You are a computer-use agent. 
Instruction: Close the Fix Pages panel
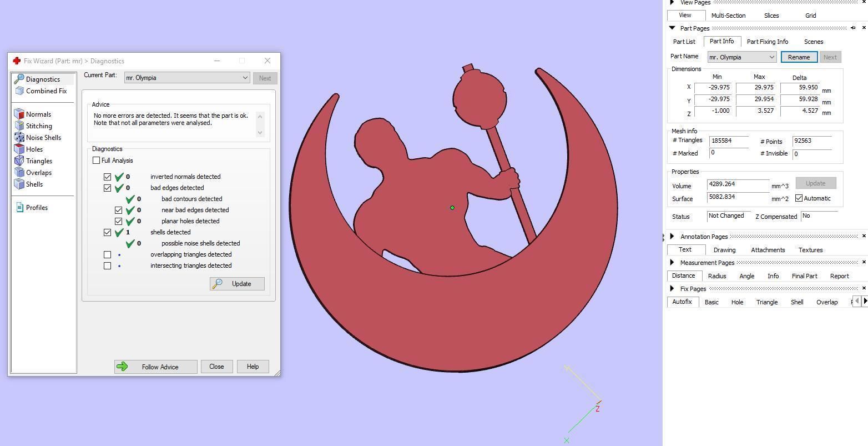point(864,288)
